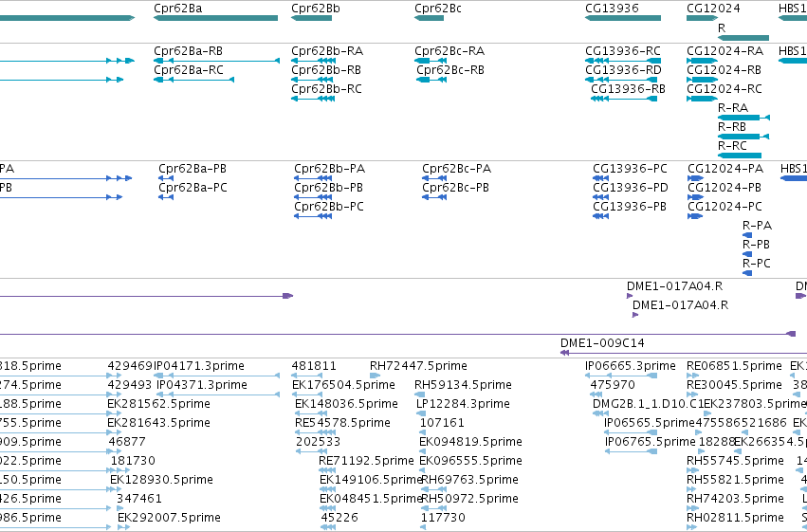Select the Cpr62Bc gene label
The width and height of the screenshot is (807, 532).
438,9
